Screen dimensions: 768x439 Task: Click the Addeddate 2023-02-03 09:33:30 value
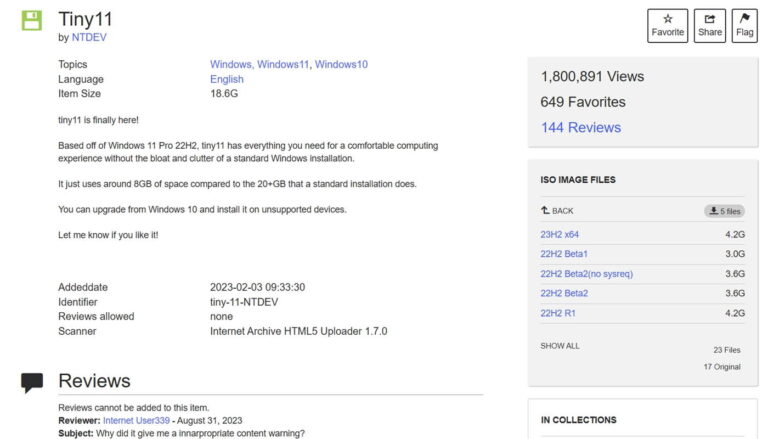[x=258, y=287]
